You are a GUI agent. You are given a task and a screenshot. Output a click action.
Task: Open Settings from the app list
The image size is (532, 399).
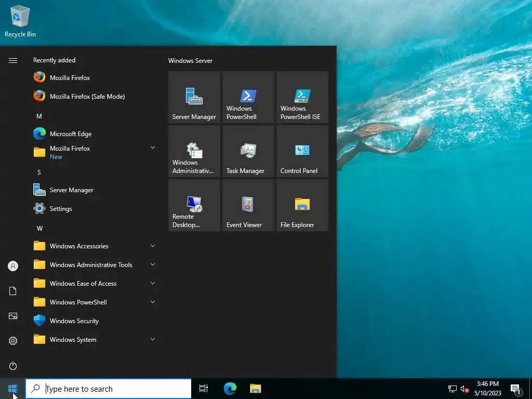click(x=95, y=209)
